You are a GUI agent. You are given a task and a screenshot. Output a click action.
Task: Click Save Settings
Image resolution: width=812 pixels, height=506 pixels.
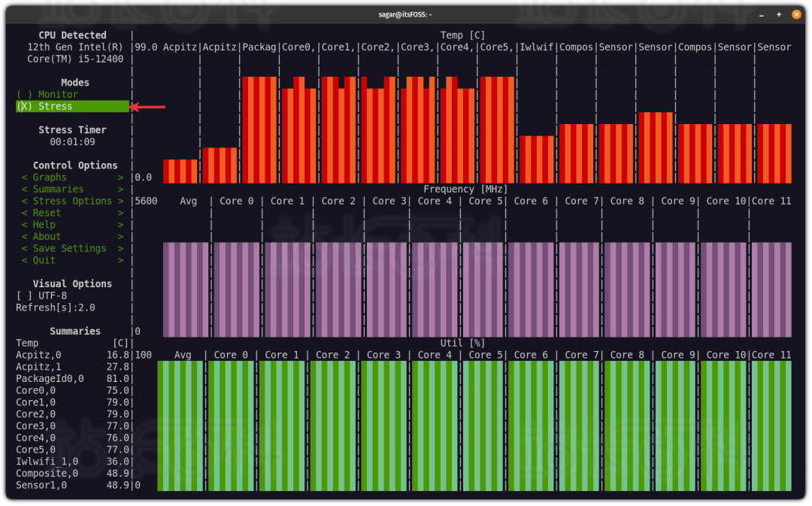click(x=72, y=249)
